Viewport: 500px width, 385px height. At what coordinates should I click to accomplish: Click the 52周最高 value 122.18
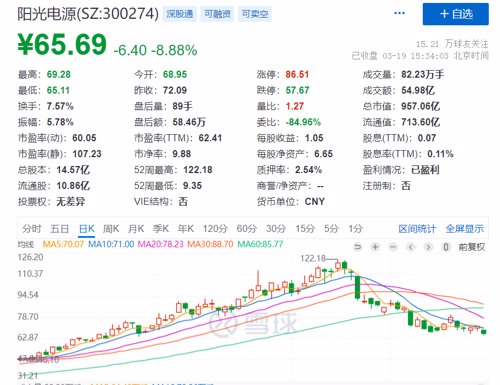click(x=198, y=170)
